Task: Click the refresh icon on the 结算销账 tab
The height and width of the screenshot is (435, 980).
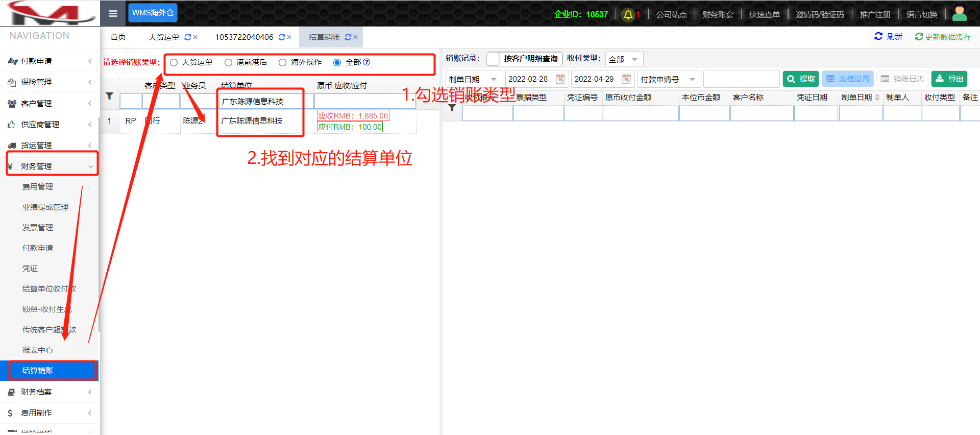Action: pos(348,37)
